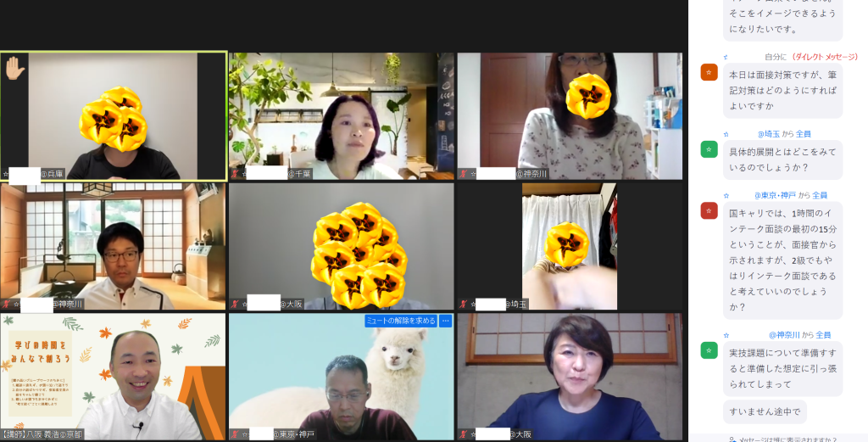
Task: Click the muted mic icon on the bottom-right 大阪 tile
Action: point(464,435)
